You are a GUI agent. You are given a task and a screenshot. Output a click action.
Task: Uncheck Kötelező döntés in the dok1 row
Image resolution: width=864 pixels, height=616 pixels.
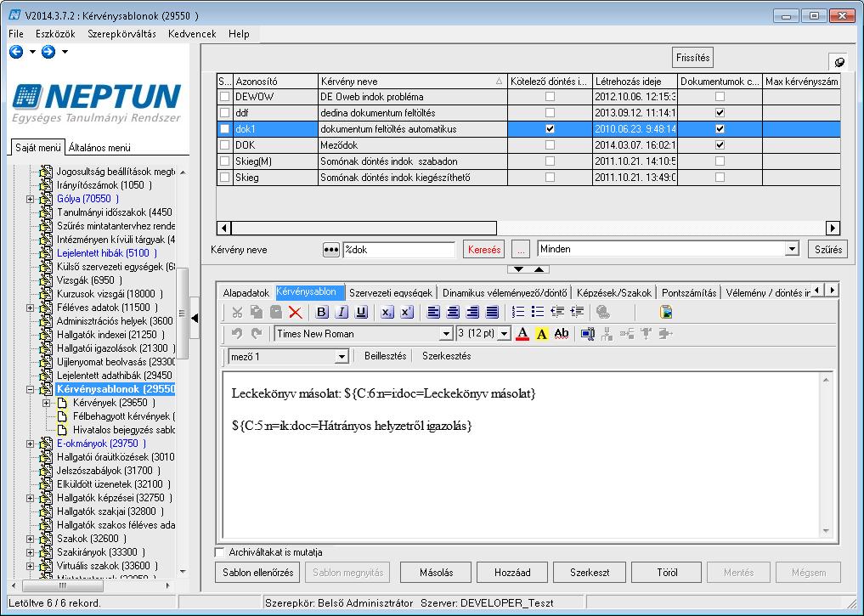pos(550,129)
